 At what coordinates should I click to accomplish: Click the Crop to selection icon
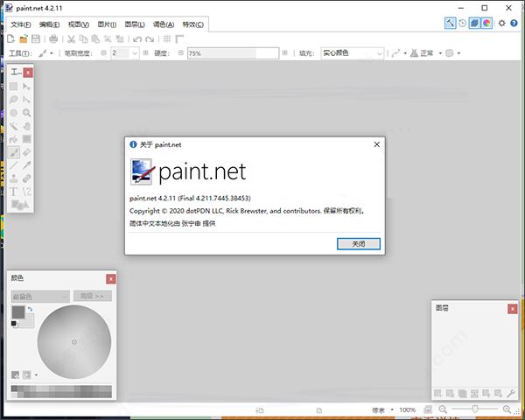(108, 38)
